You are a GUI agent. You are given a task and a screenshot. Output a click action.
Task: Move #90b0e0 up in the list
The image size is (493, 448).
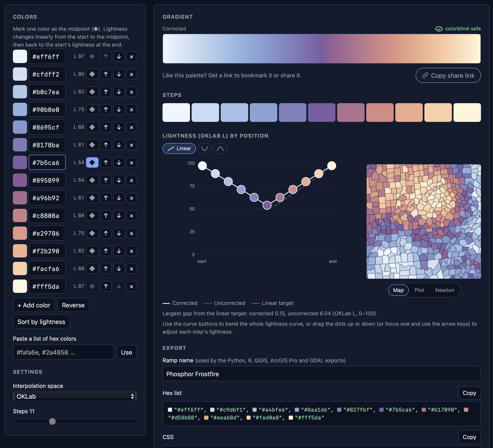click(106, 109)
